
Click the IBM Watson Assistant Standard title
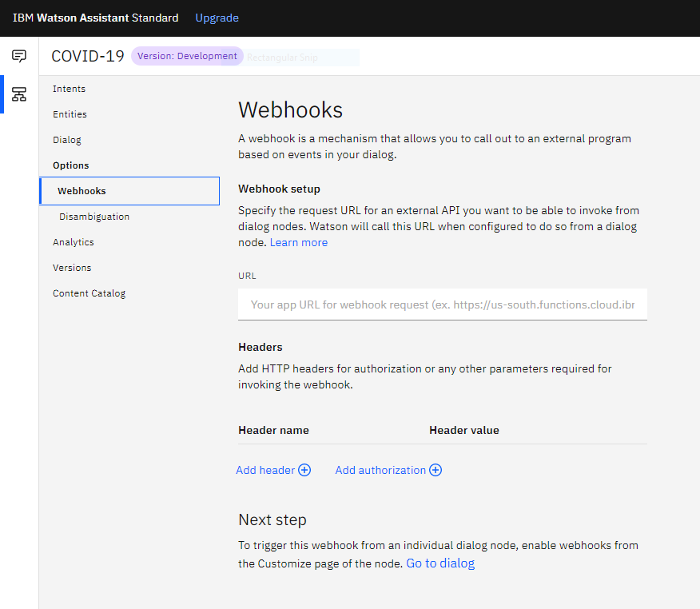coord(96,18)
